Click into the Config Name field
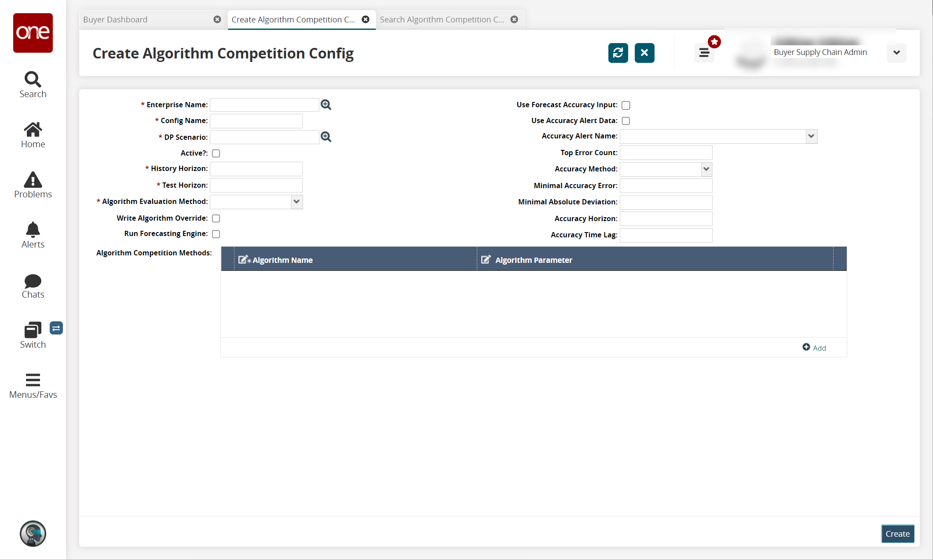This screenshot has height=560, width=933. (256, 121)
